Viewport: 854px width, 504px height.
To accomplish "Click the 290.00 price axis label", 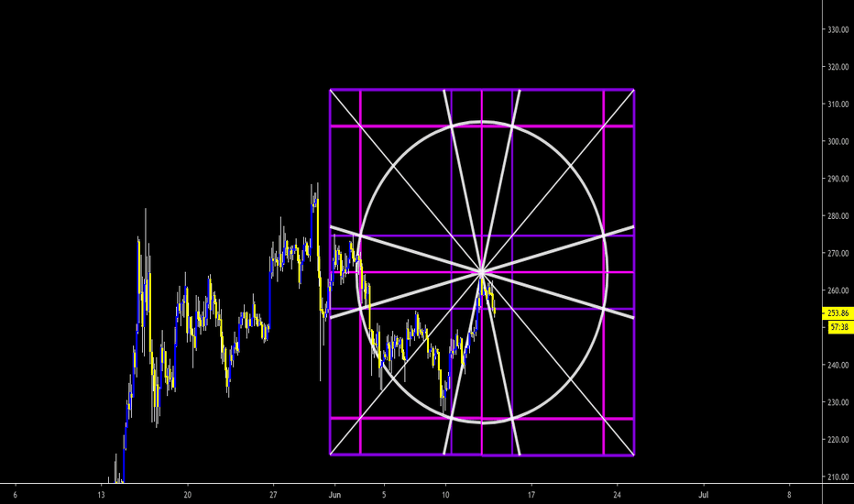I will 838,179.
